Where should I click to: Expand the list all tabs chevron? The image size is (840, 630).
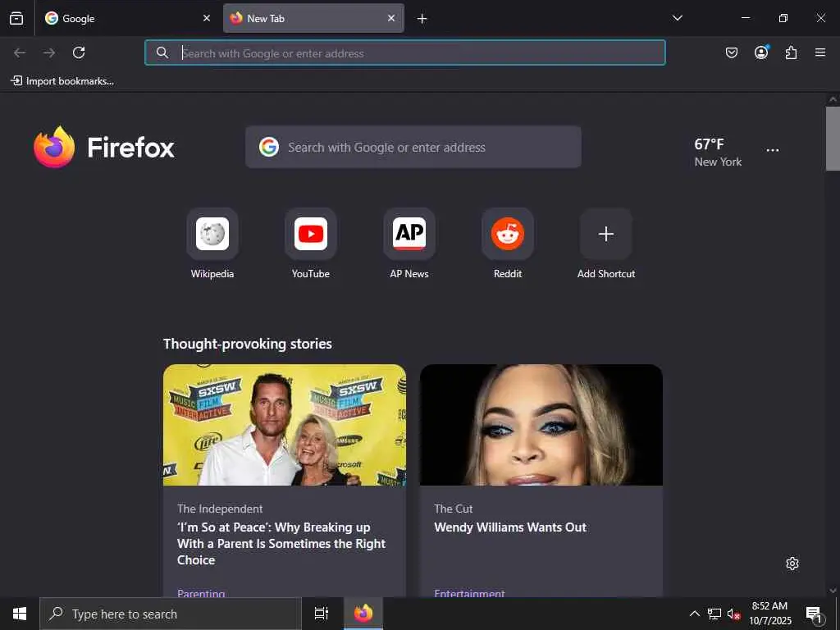677,18
